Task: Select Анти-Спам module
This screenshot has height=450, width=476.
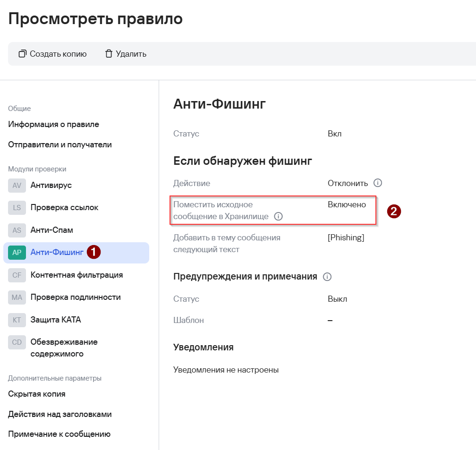Action: [51, 230]
